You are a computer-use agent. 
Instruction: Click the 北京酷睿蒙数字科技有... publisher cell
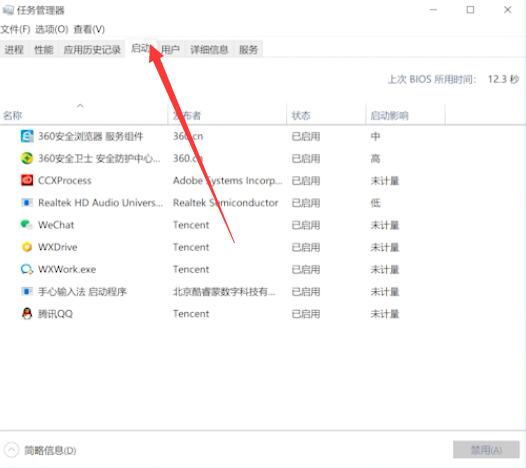[x=224, y=291]
